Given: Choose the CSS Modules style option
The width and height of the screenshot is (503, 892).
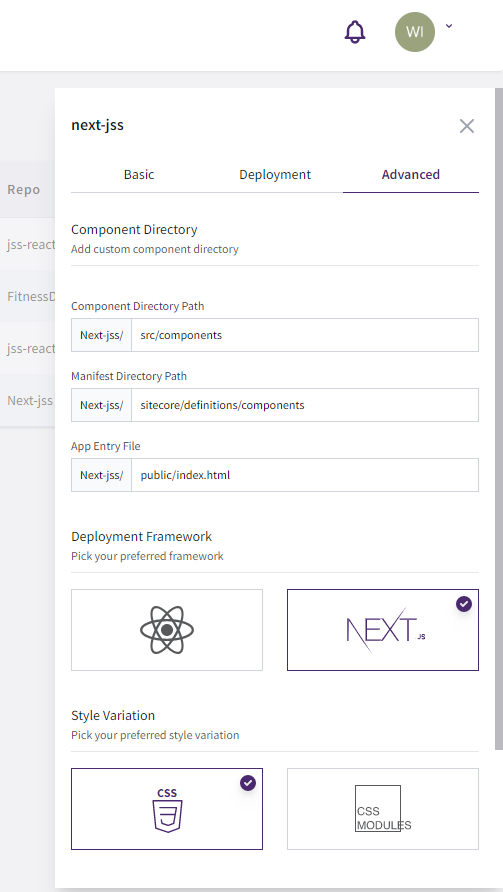Looking at the screenshot, I should pyautogui.click(x=383, y=809).
